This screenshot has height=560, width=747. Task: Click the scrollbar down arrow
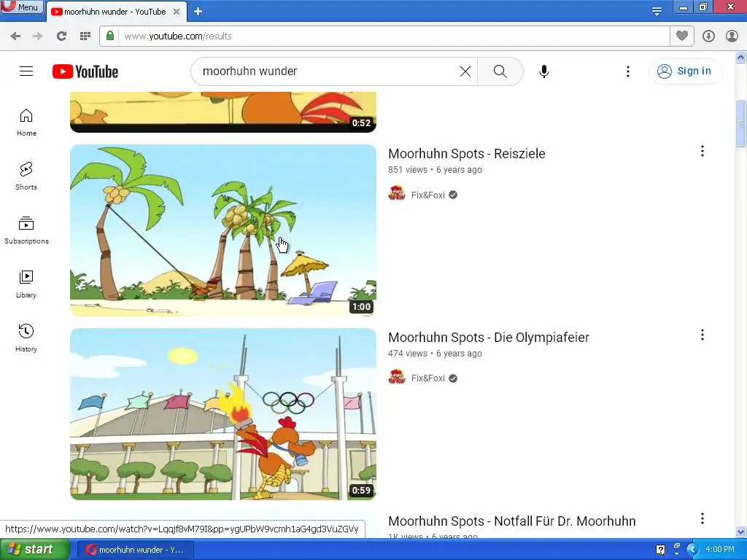(741, 532)
